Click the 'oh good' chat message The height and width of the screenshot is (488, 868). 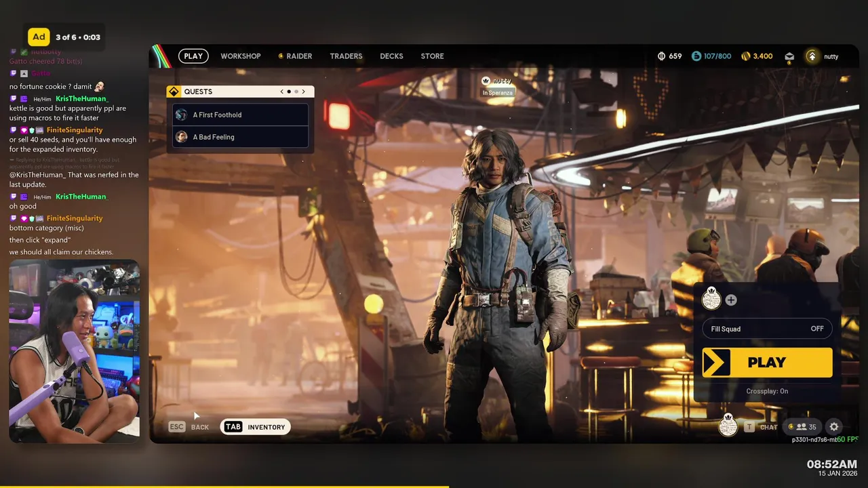pos(23,206)
